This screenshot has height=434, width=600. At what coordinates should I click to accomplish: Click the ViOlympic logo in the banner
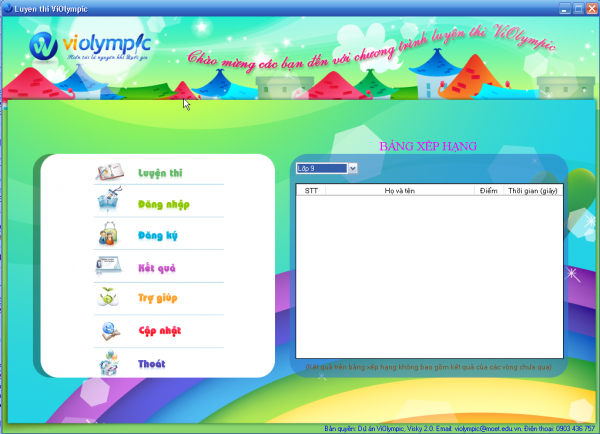click(x=90, y=47)
